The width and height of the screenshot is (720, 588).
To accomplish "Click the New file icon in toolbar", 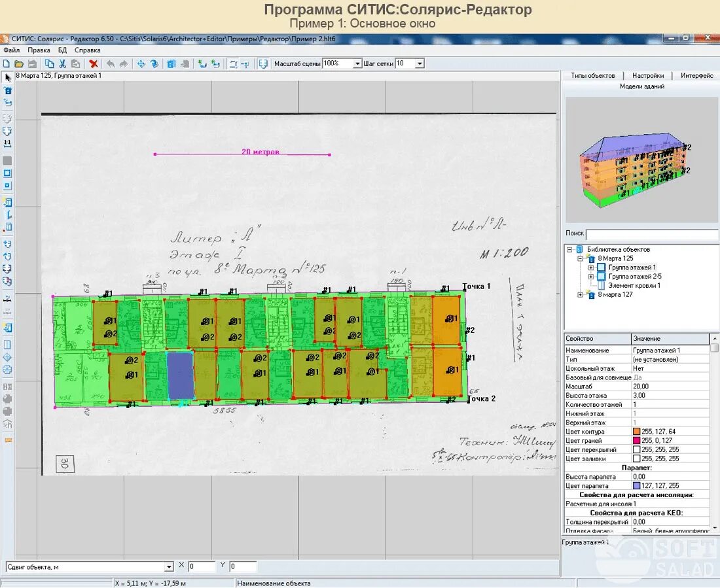I will coord(7,64).
